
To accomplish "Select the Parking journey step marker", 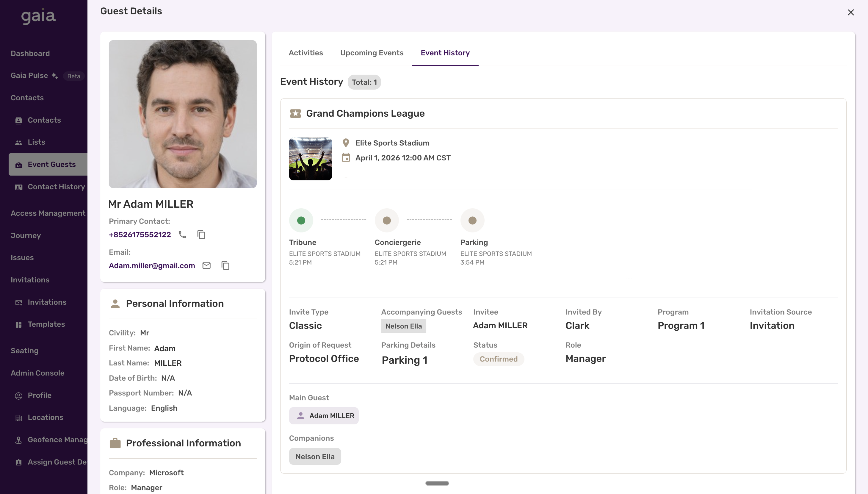I will point(472,220).
